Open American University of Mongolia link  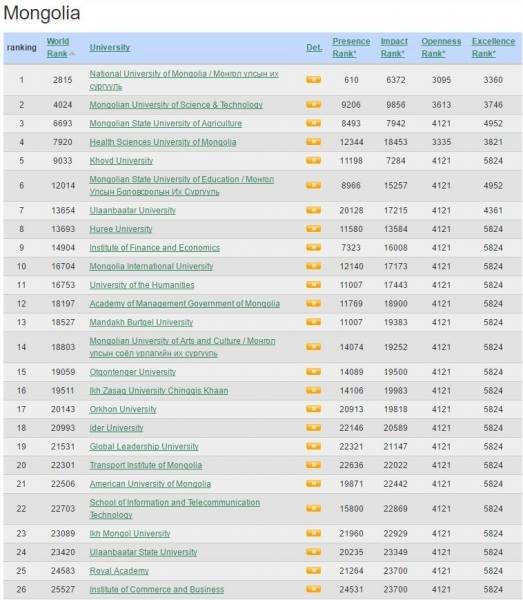coord(150,484)
